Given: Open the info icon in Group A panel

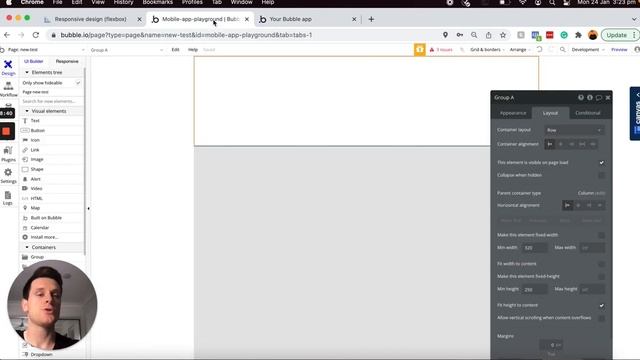Looking at the screenshot, I should pos(590,98).
